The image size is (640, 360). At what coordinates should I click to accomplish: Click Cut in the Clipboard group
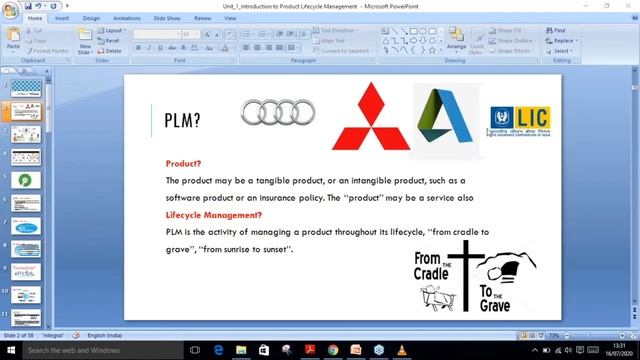34,31
